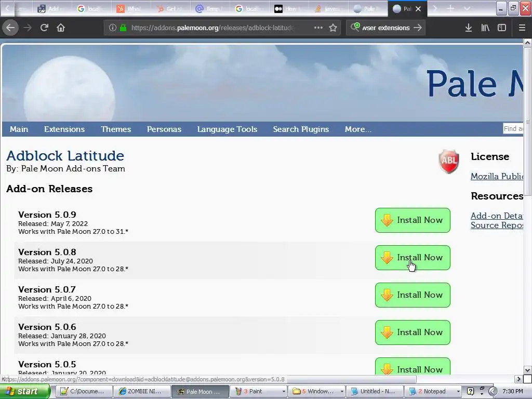Submit search with the go arrow

(x=418, y=28)
